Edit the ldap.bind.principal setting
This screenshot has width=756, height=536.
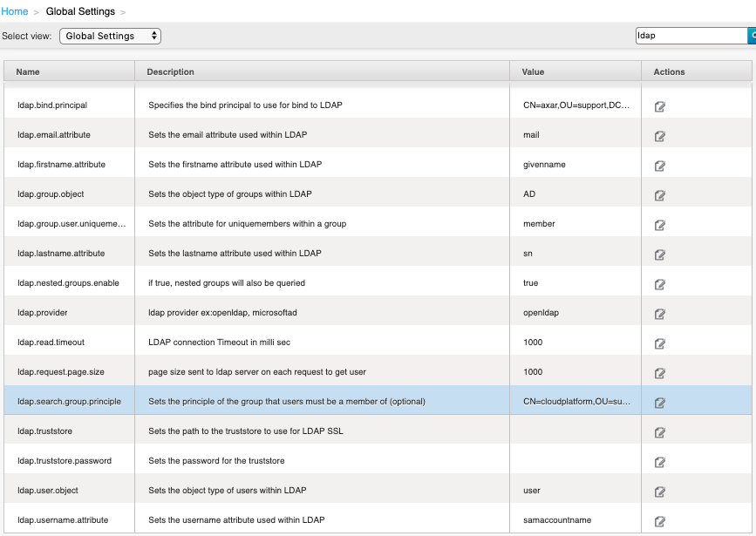pos(659,106)
